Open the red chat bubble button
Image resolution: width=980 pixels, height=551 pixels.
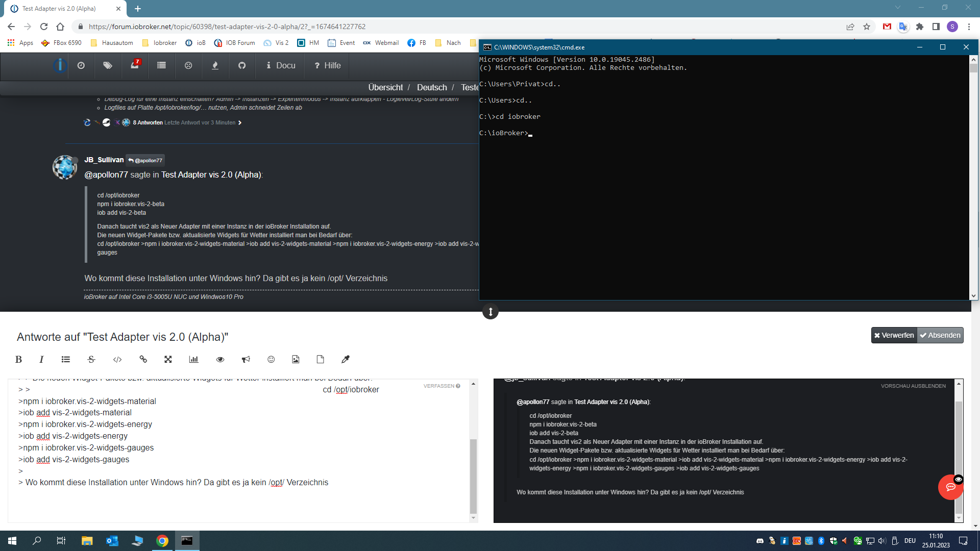point(950,487)
